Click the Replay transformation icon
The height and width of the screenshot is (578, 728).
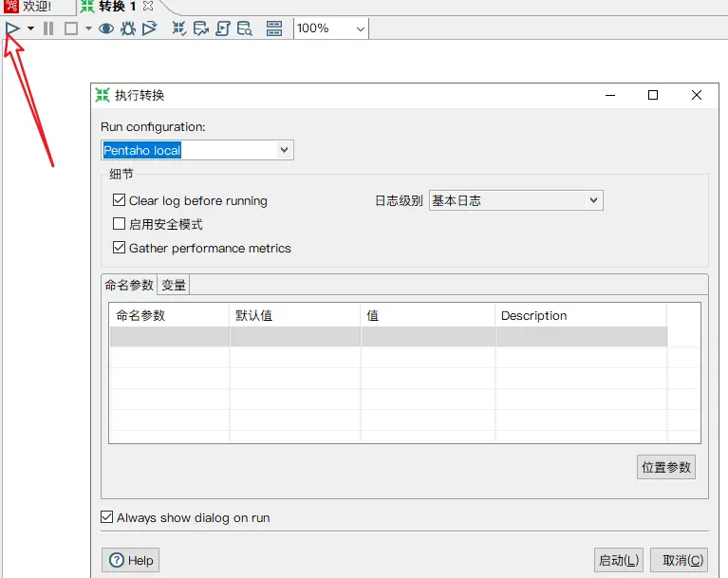pos(150,28)
